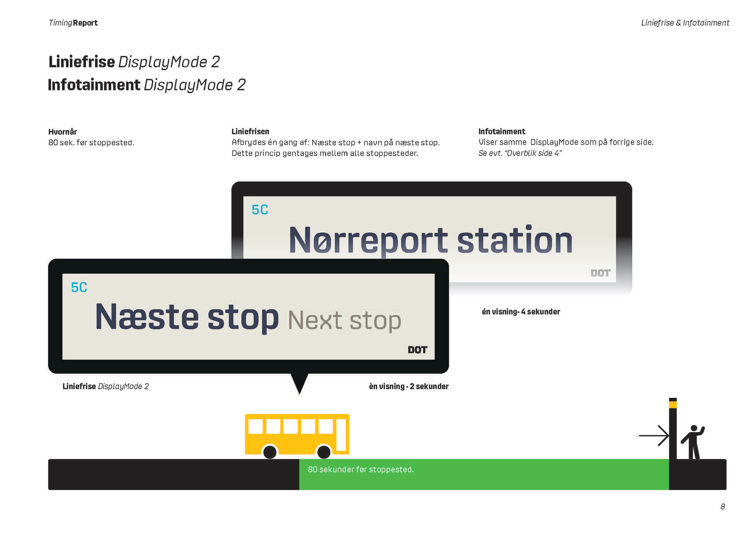Click the Liniefrise DisplayMode 2 main heading
This screenshot has height=535, width=756.
pyautogui.click(x=134, y=62)
